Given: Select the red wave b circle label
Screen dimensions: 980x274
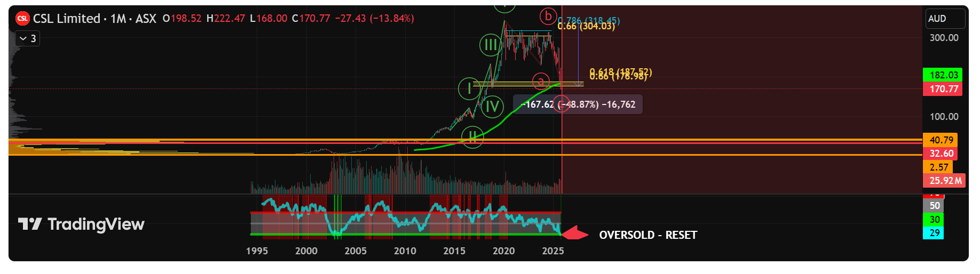Looking at the screenshot, I should pyautogui.click(x=548, y=17).
